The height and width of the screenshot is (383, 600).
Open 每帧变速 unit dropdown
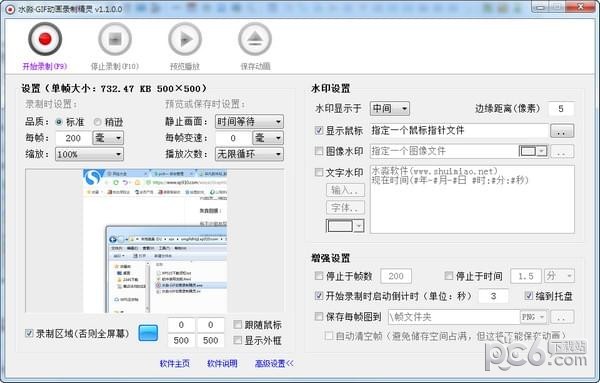[268, 138]
